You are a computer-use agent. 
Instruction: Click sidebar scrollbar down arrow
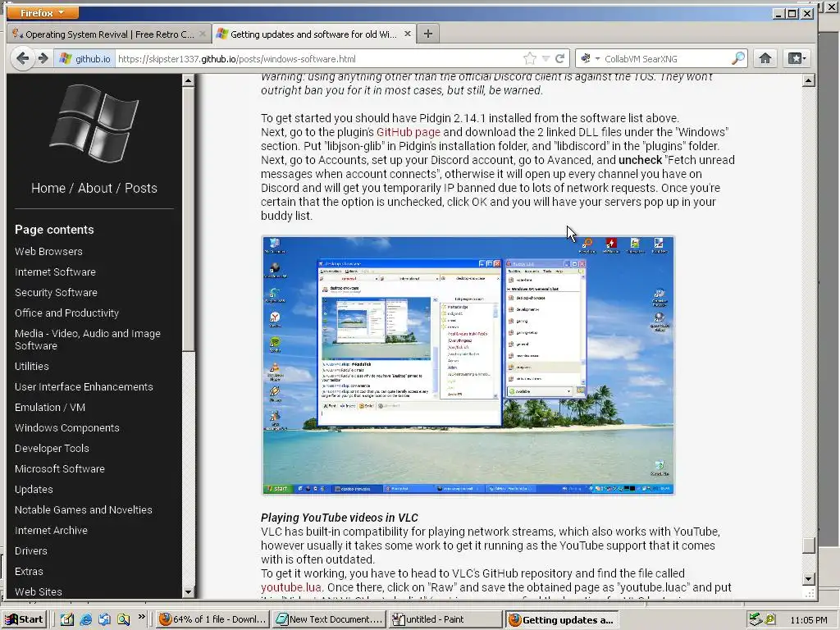(x=188, y=592)
